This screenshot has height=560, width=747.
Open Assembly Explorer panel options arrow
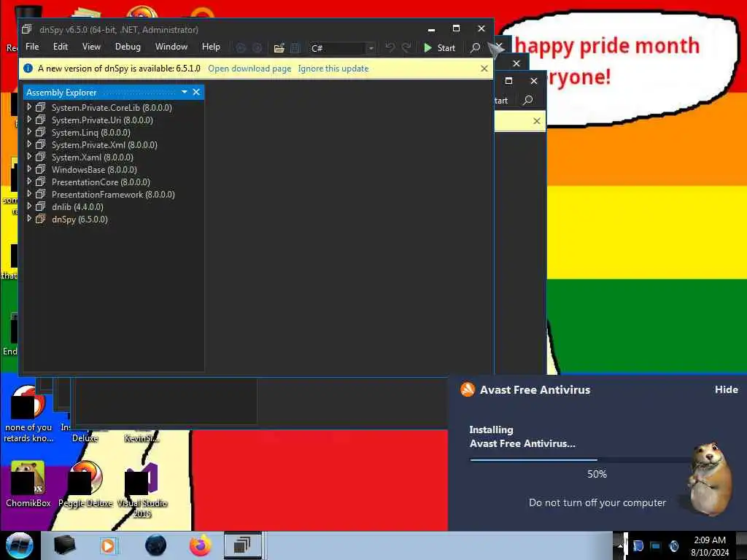click(x=185, y=92)
